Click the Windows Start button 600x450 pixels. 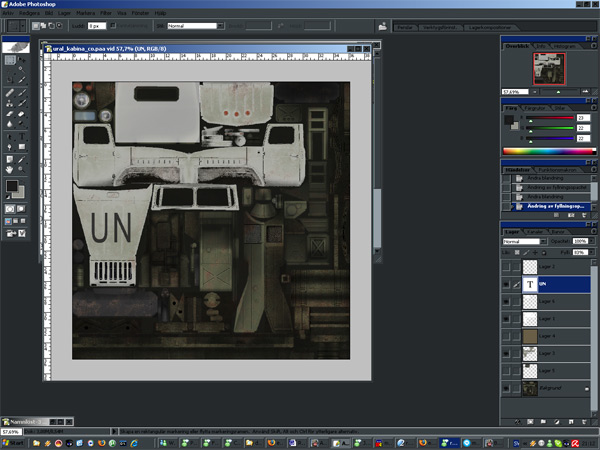(13, 441)
